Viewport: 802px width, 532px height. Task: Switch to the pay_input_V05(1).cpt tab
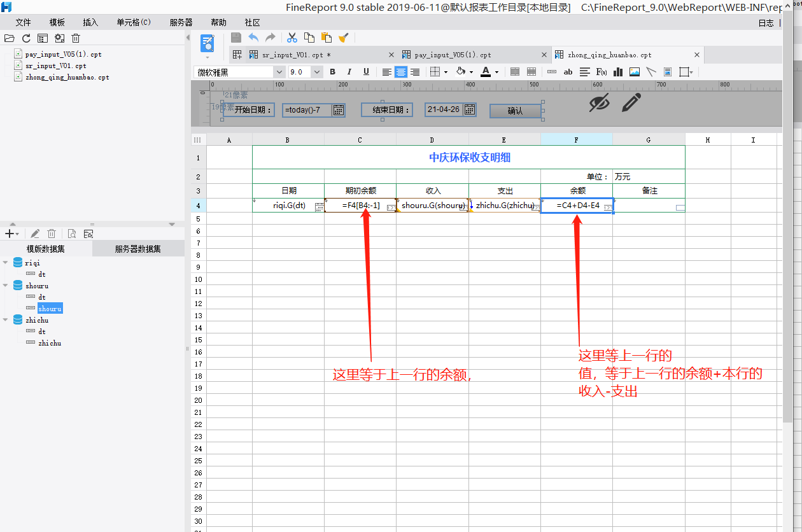pyautogui.click(x=453, y=55)
